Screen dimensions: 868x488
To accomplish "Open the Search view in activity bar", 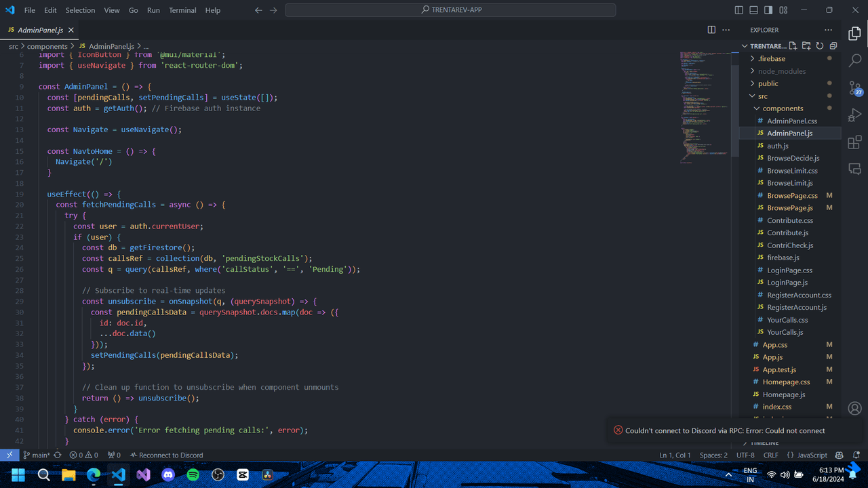I will (854, 60).
